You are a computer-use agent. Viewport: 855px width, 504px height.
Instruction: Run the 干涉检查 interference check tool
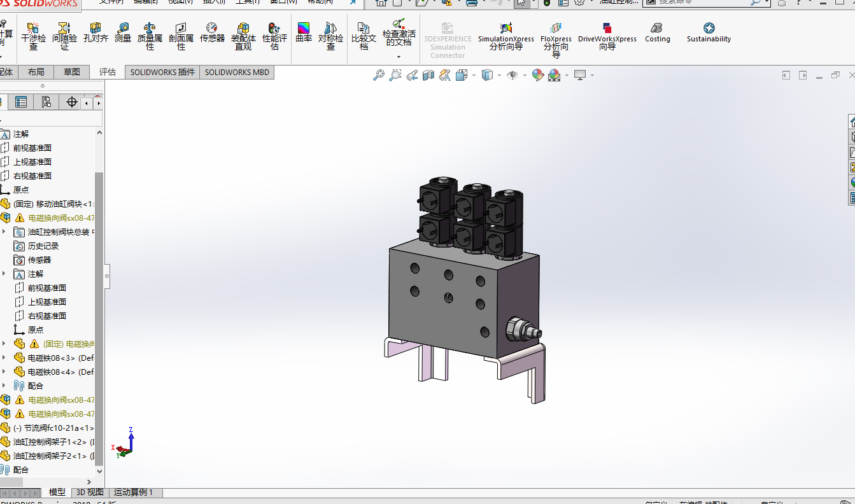coord(33,36)
